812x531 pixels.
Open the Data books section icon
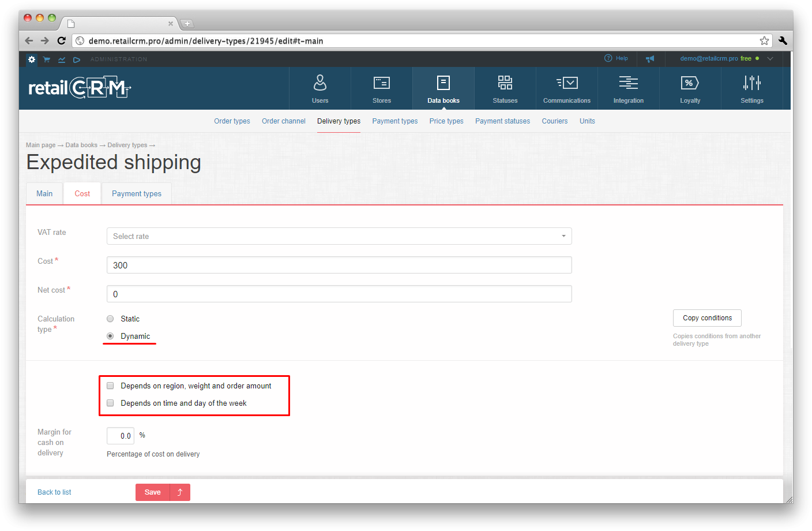coord(443,83)
